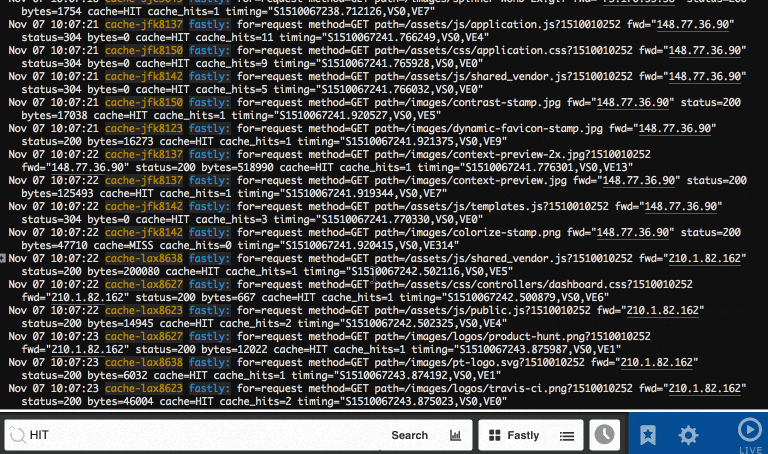Click IP 148.77.36.90 on the application.css line
The image size is (768, 454).
tap(705, 50)
